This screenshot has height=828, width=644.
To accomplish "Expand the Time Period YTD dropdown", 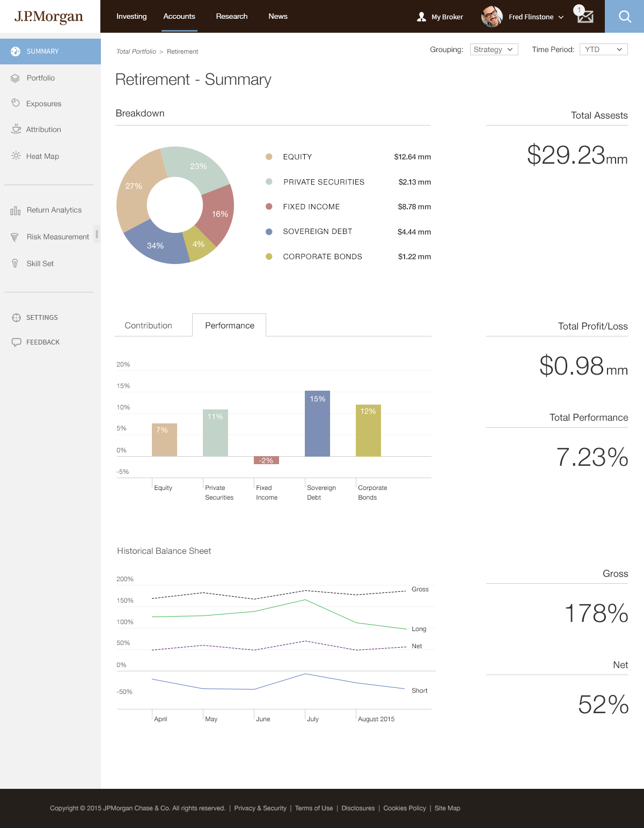I will coord(603,49).
